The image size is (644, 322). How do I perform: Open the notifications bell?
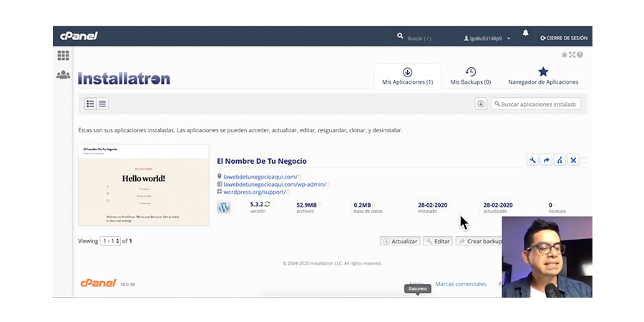click(525, 33)
